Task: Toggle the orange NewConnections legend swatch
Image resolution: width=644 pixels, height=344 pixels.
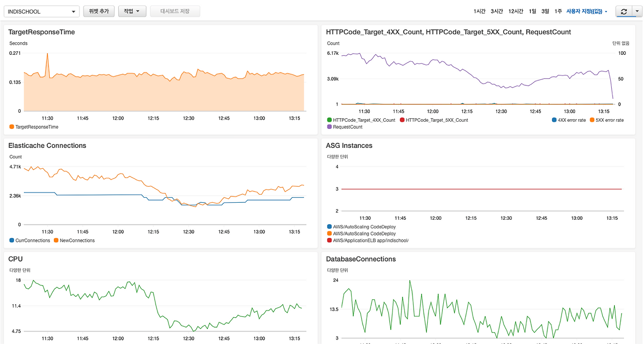Action: tap(56, 241)
